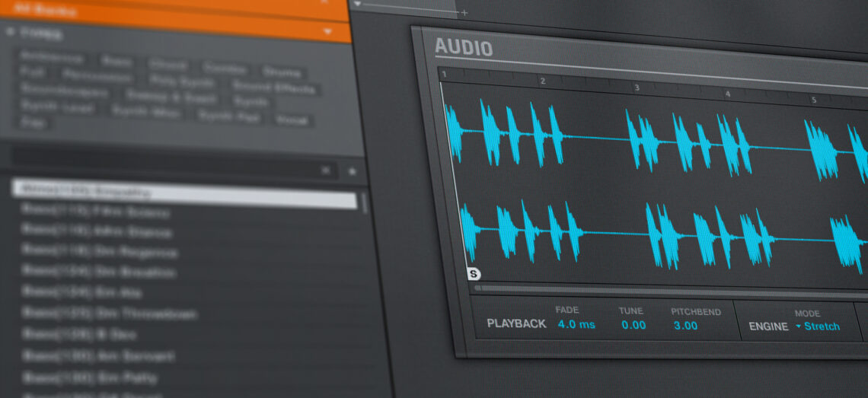
Task: Select the Vocal type tag
Action: pos(292,119)
